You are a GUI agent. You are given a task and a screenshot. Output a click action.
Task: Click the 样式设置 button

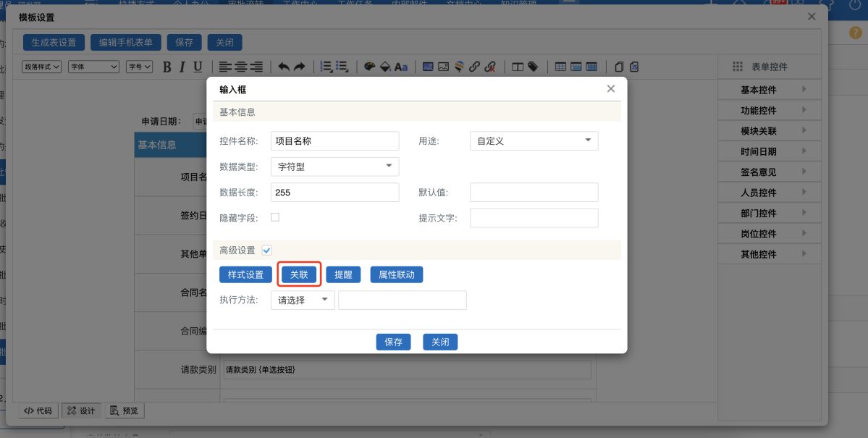click(x=245, y=275)
